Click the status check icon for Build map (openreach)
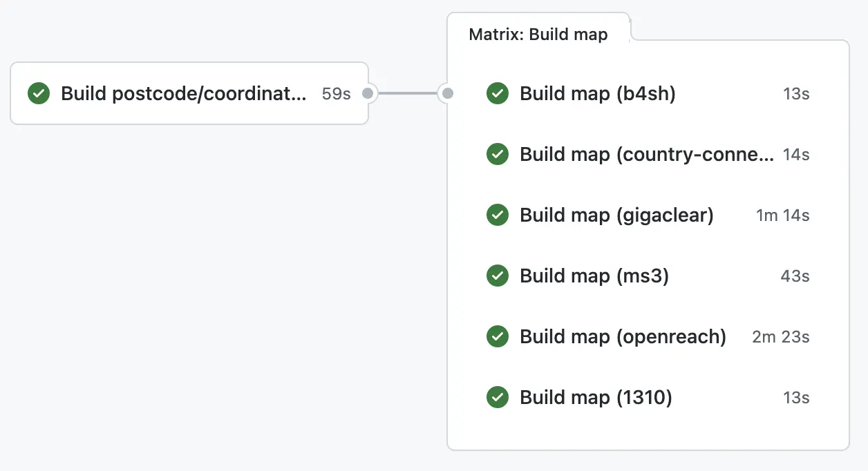868x471 pixels. click(x=498, y=336)
